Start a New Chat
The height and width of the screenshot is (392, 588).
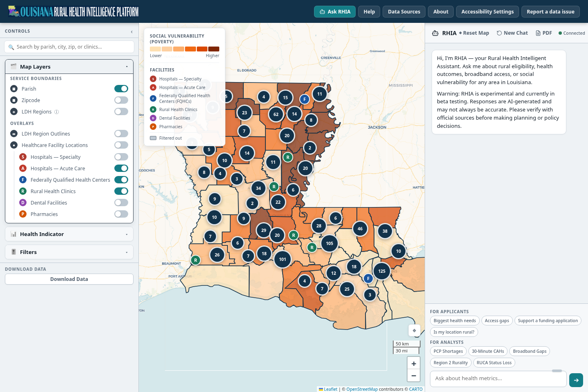(x=512, y=33)
